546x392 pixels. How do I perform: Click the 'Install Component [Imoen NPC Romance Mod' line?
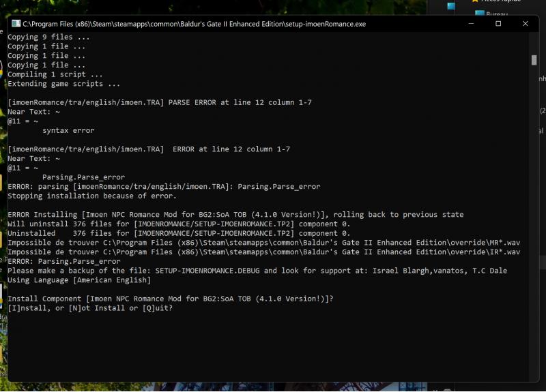pyautogui.click(x=171, y=299)
